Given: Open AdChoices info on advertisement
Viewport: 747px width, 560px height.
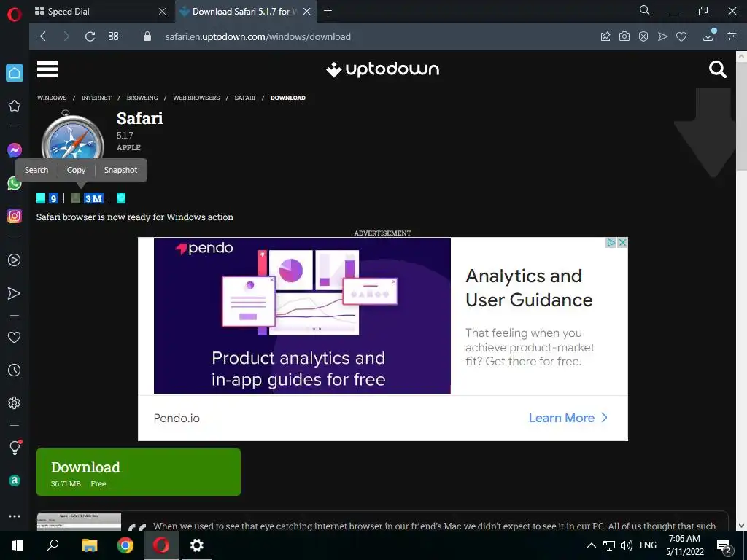Looking at the screenshot, I should click(611, 242).
